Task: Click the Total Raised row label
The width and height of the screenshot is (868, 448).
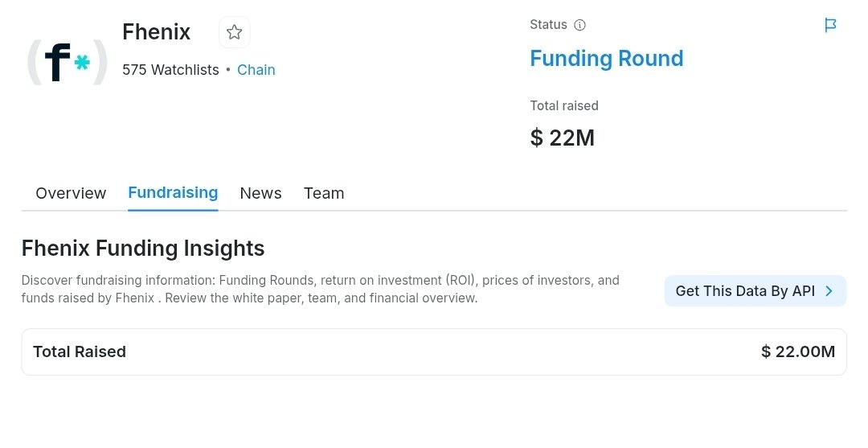Action: 79,351
